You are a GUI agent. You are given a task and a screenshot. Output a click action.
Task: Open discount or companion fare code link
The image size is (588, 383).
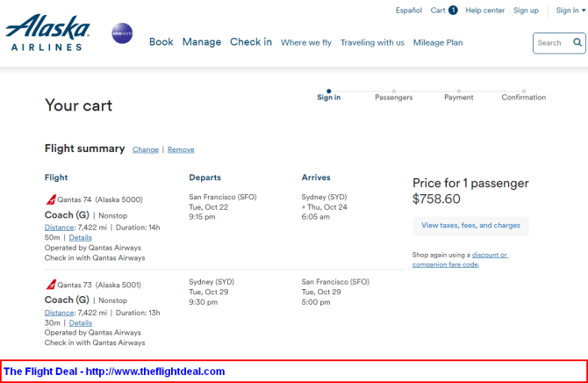tap(460, 260)
